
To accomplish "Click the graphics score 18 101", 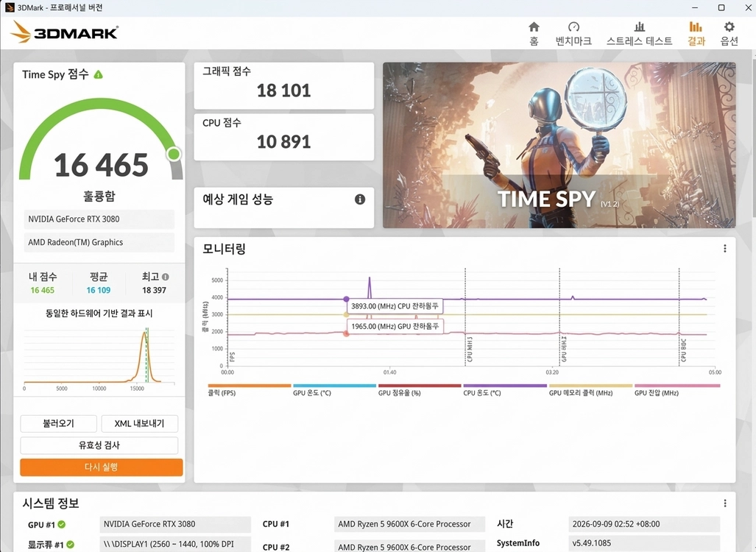I will click(x=283, y=90).
